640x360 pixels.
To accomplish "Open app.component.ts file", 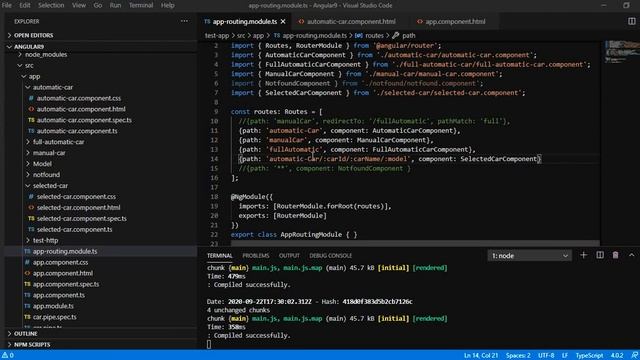I will (59, 295).
